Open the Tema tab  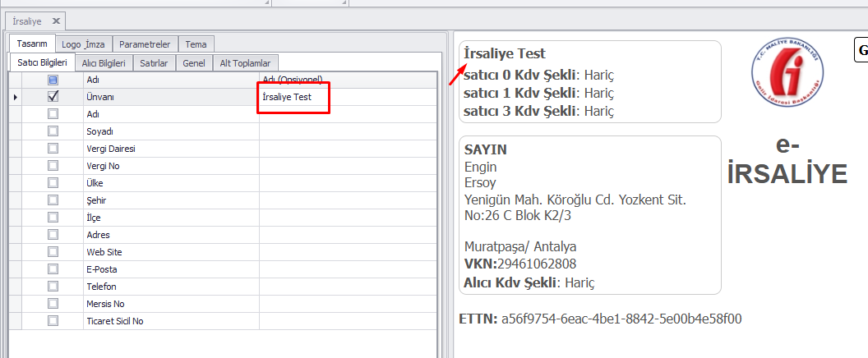196,44
